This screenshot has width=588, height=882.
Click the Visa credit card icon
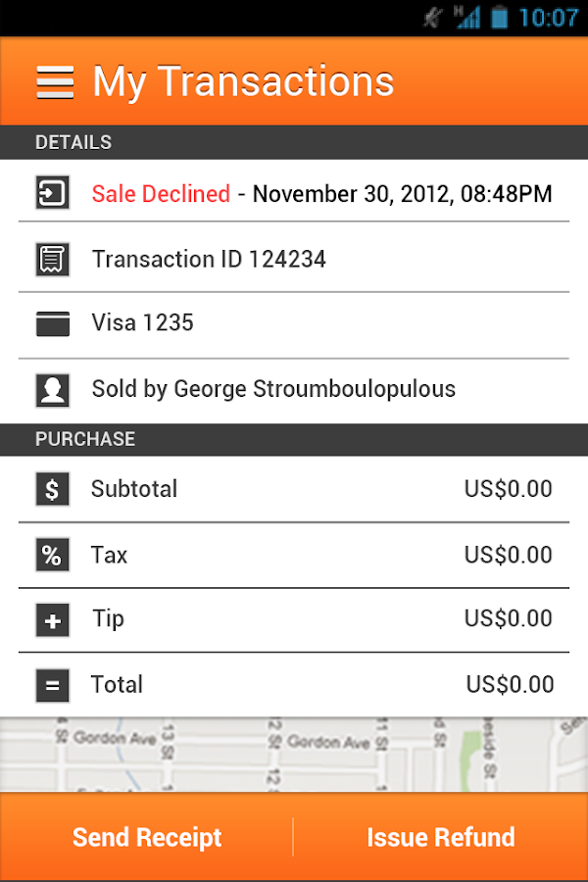tap(52, 323)
